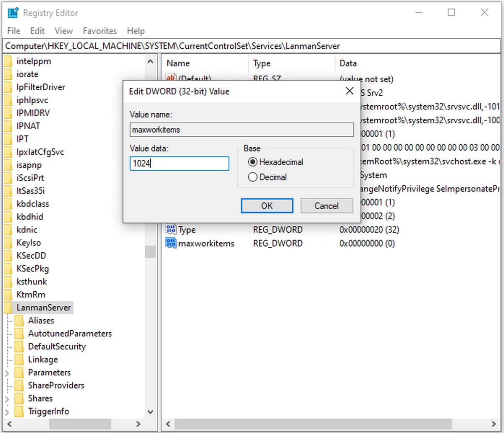The width and height of the screenshot is (504, 433).
Task: Confirm the DWORD edit with OK
Action: 267,206
